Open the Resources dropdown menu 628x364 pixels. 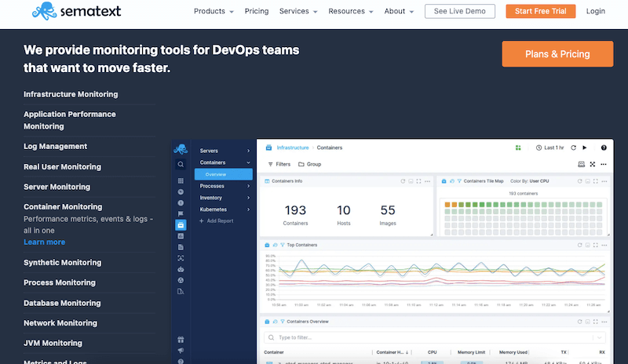[351, 11]
